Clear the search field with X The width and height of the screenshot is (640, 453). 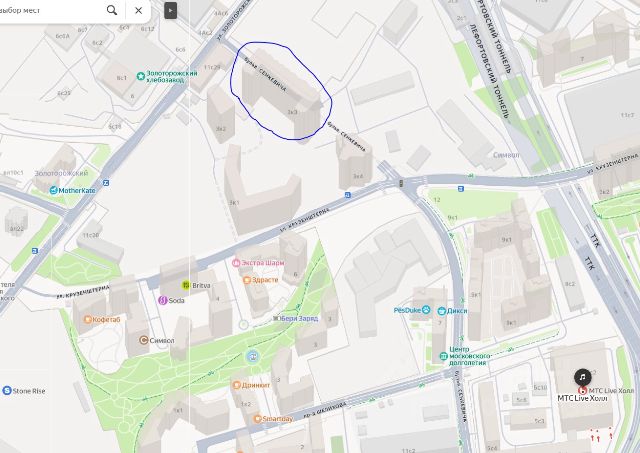pos(138,10)
